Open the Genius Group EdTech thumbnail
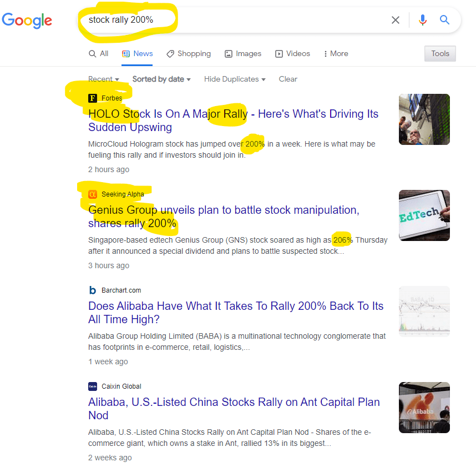The height and width of the screenshot is (472, 476). (x=424, y=215)
